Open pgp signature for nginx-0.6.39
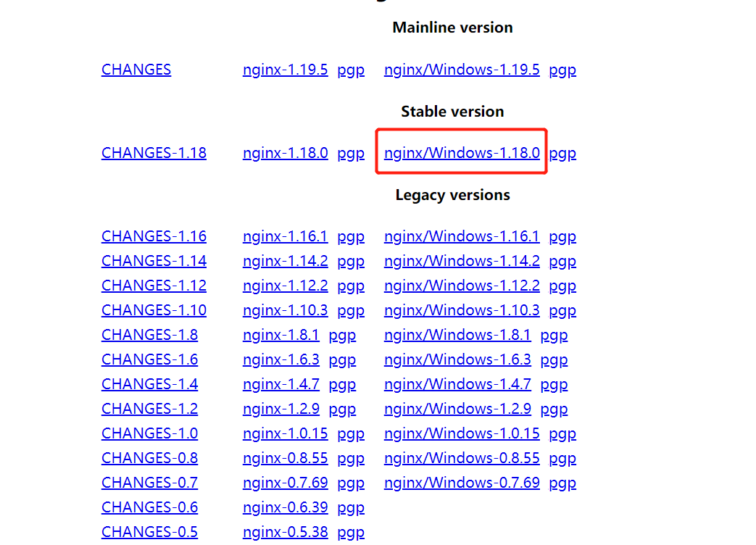Image resolution: width=756 pixels, height=545 pixels. click(x=351, y=507)
